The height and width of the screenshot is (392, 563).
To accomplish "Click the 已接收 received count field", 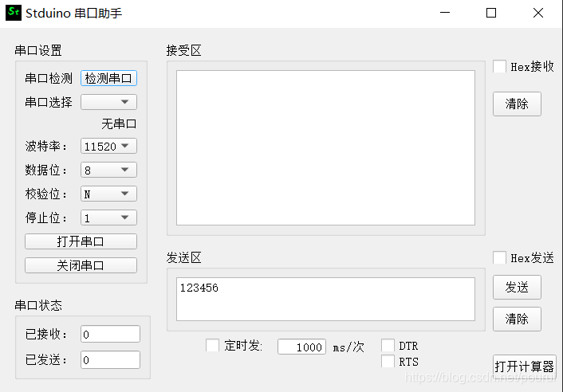I will (x=111, y=335).
